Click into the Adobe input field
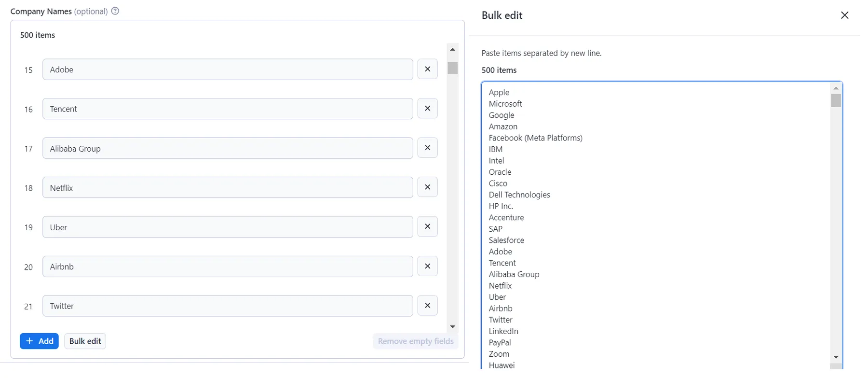The image size is (868, 378). (228, 70)
